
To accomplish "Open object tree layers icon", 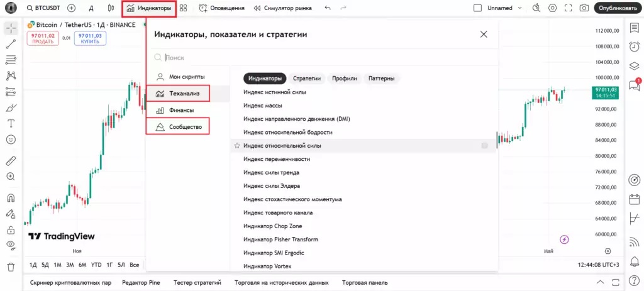I will pos(635,65).
